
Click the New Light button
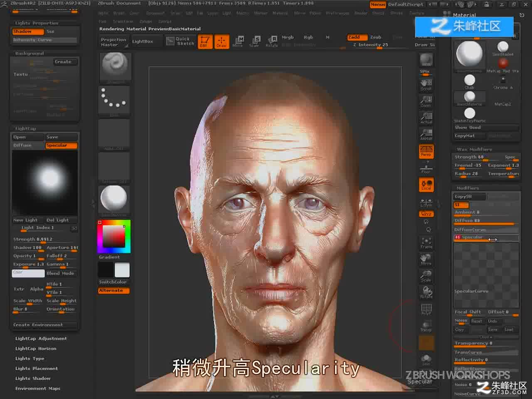[x=28, y=220]
